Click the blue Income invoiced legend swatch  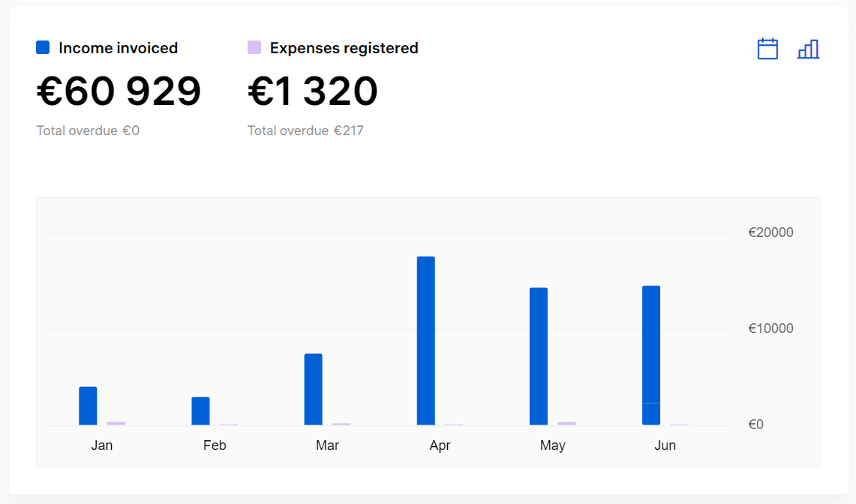tap(43, 47)
